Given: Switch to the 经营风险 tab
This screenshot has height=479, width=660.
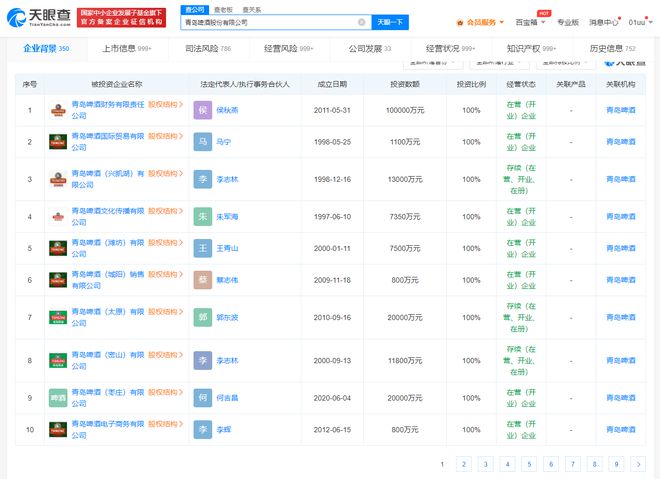Looking at the screenshot, I should (x=289, y=49).
